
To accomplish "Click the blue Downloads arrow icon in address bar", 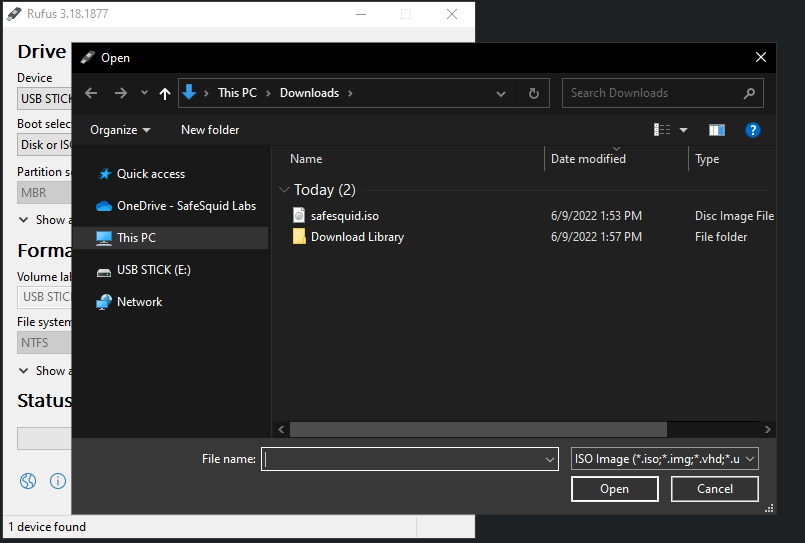I will click(189, 92).
